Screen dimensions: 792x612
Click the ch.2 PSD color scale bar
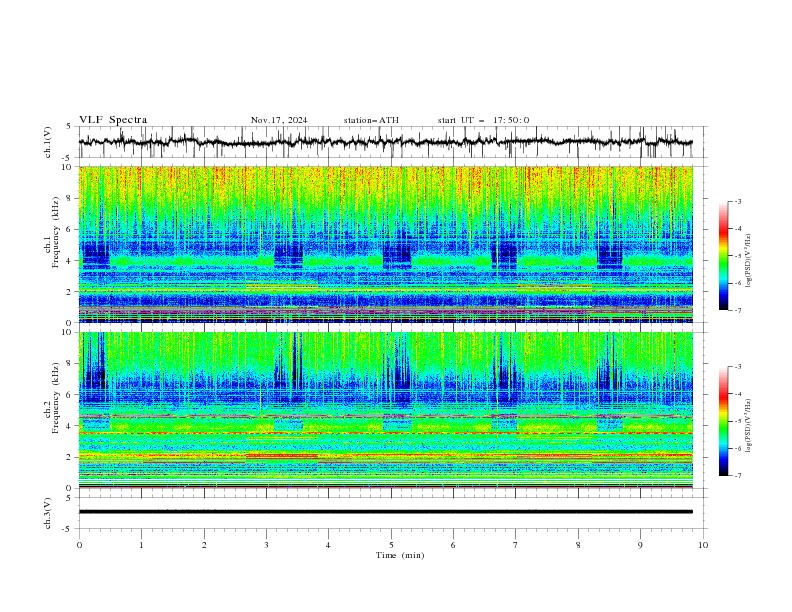pos(723,421)
